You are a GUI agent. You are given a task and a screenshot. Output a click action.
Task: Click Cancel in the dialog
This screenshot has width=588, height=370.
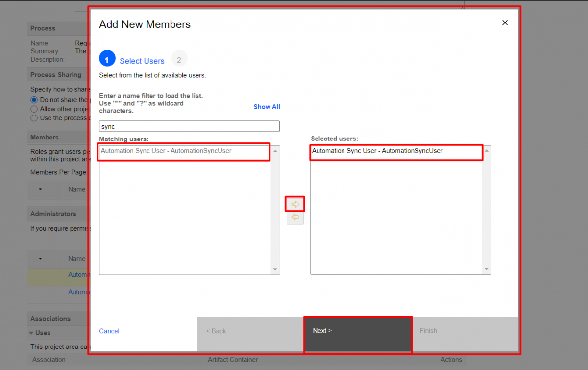pyautogui.click(x=109, y=331)
